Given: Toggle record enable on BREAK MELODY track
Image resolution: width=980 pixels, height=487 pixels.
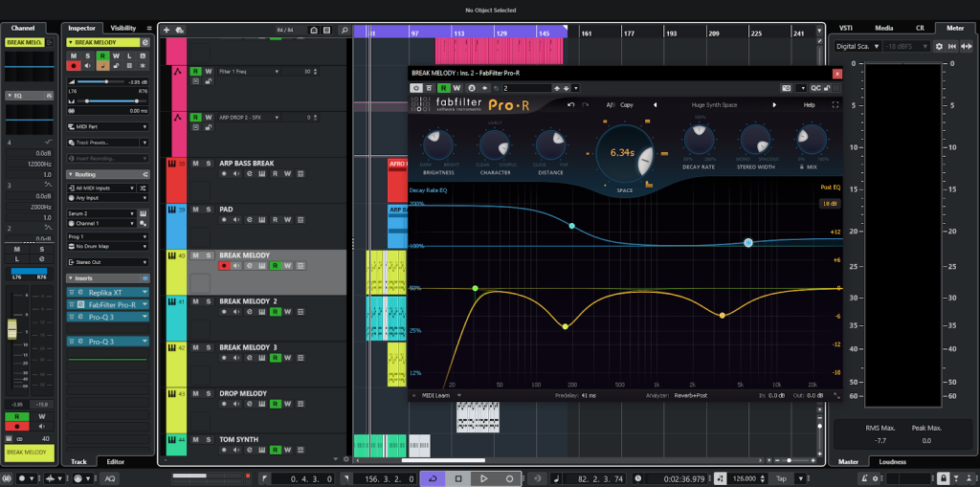Looking at the screenshot, I should (x=225, y=265).
